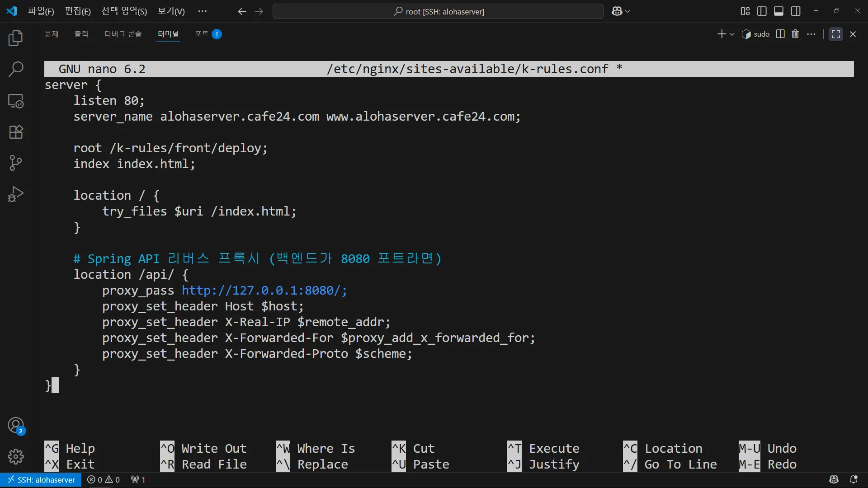Open the Extensions view icon
Image resolution: width=868 pixels, height=488 pixels.
click(x=16, y=132)
